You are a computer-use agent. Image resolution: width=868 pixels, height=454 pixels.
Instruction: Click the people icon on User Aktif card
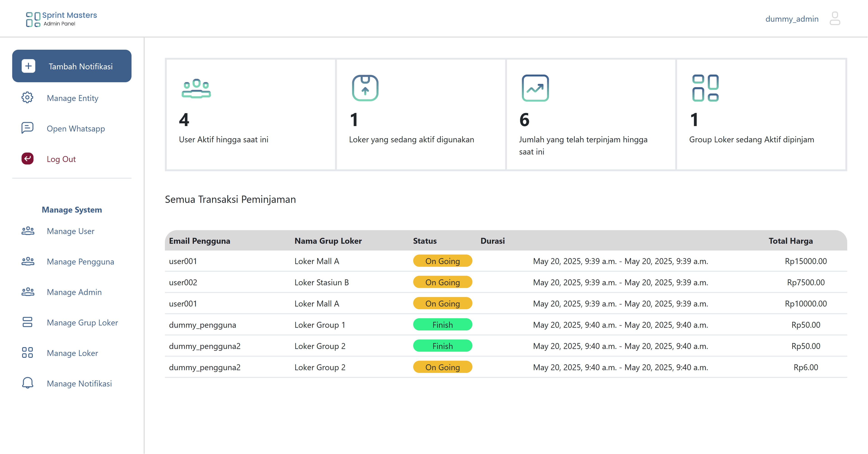[x=196, y=89]
